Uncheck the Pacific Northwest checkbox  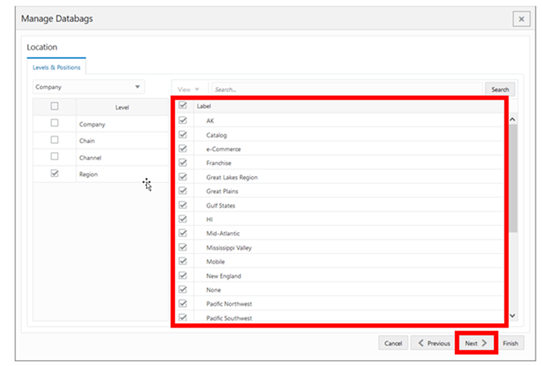[x=183, y=303]
